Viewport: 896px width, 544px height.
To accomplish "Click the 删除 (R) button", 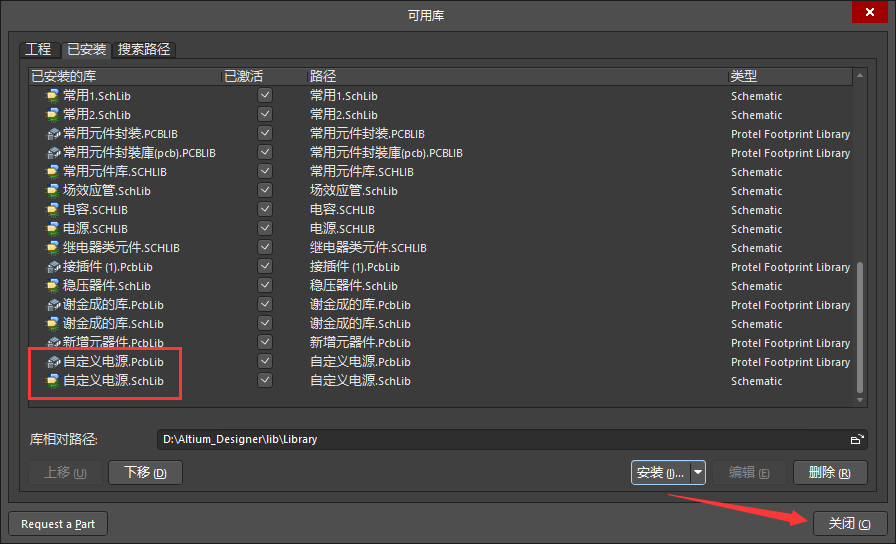I will pos(830,473).
